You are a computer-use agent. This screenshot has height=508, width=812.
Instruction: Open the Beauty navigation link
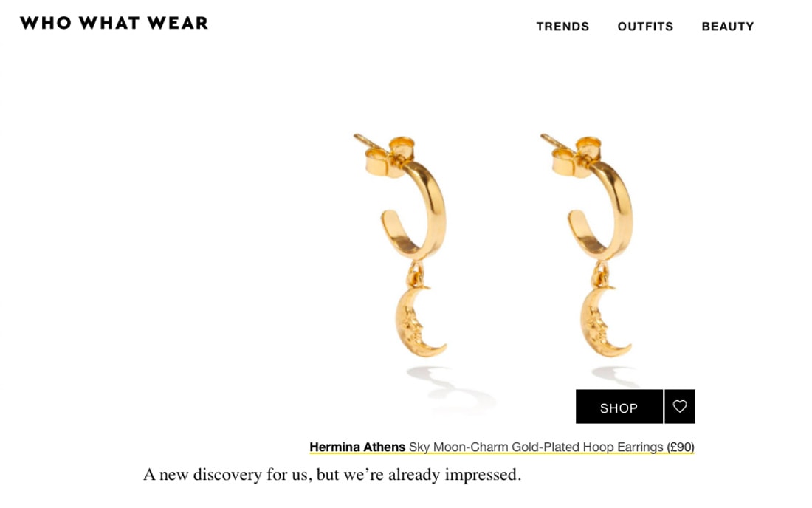(x=728, y=27)
